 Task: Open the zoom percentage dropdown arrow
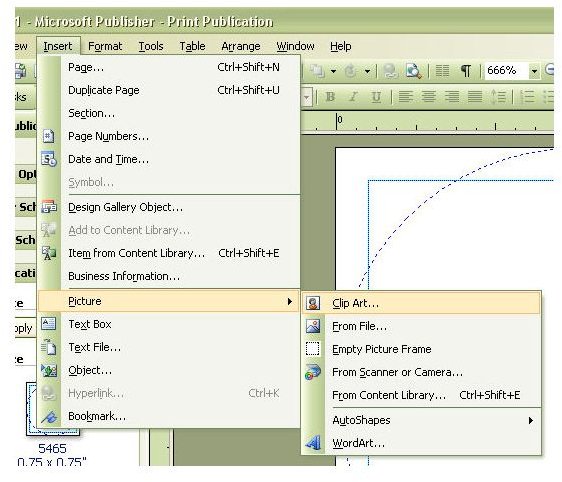534,71
